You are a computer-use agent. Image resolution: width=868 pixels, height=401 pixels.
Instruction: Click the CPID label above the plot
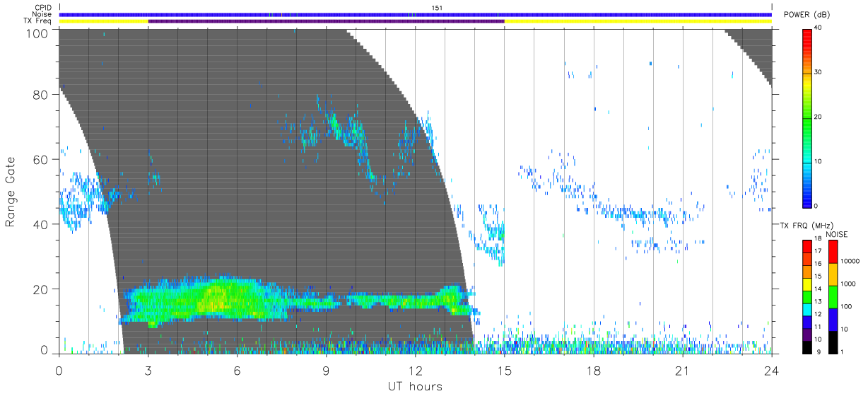(x=44, y=8)
